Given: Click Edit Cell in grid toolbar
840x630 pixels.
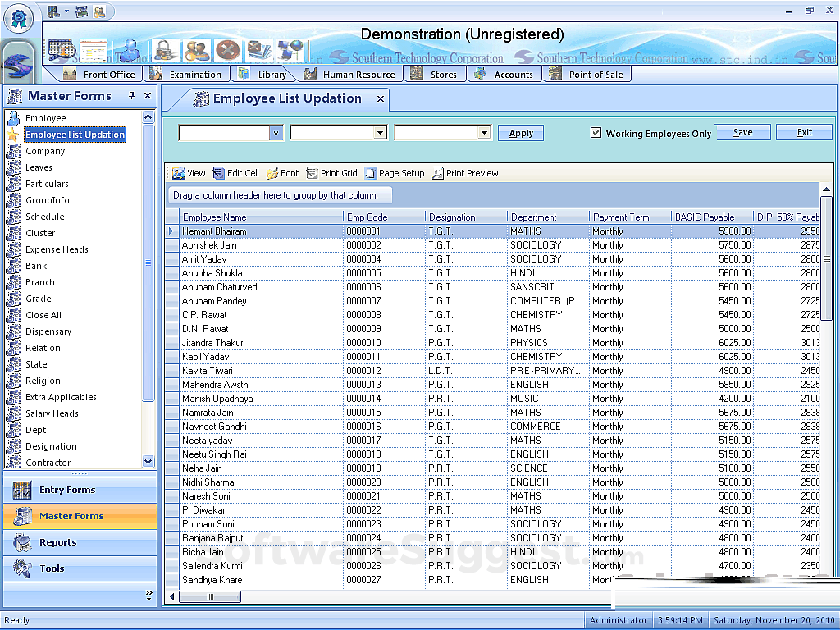Looking at the screenshot, I should [x=235, y=173].
